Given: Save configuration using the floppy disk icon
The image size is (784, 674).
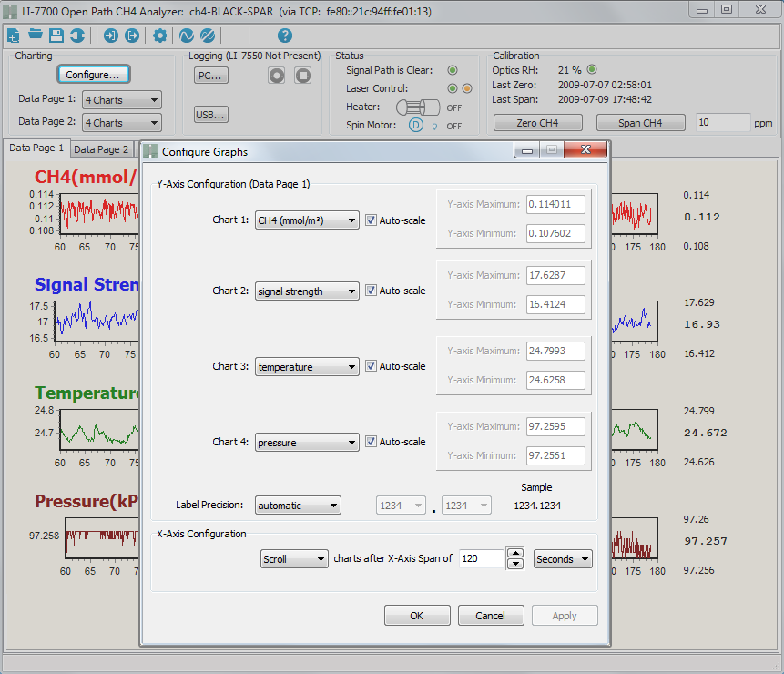Looking at the screenshot, I should pyautogui.click(x=56, y=36).
